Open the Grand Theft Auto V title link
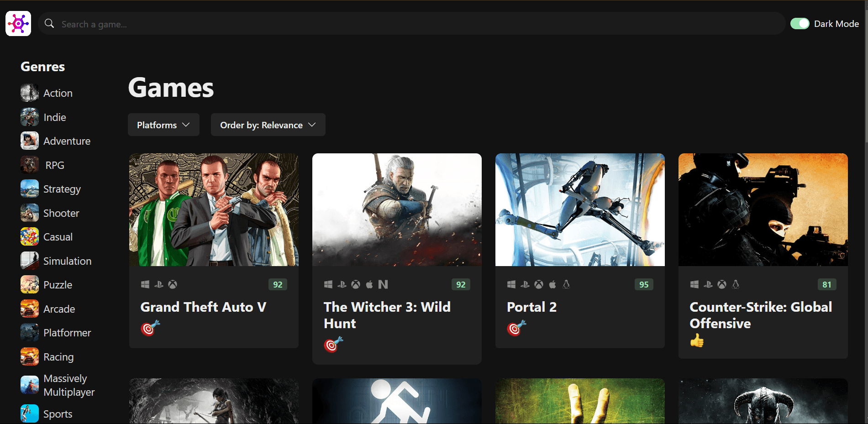868x424 pixels. 203,307
